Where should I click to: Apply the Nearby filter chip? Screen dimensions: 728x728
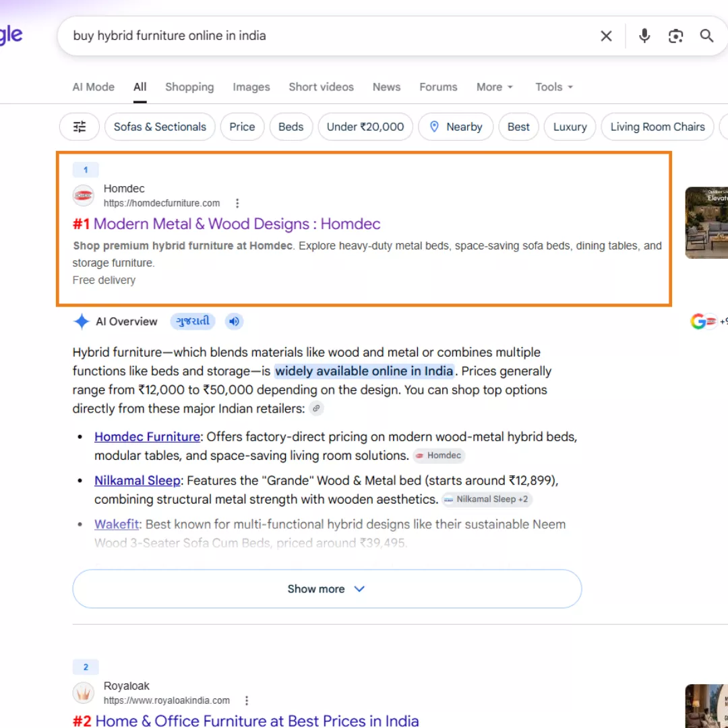tap(456, 127)
